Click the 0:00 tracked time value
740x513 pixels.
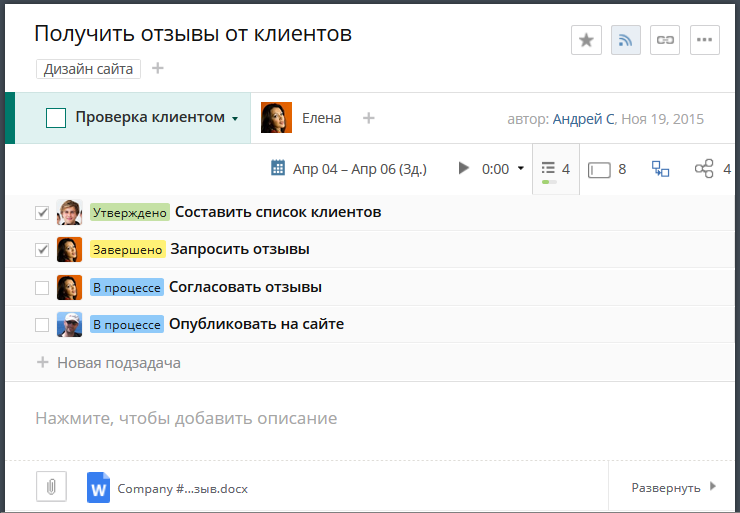pos(495,169)
